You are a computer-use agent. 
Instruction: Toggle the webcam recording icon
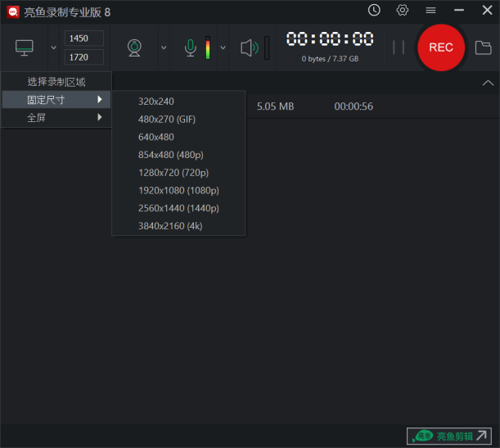click(x=134, y=48)
